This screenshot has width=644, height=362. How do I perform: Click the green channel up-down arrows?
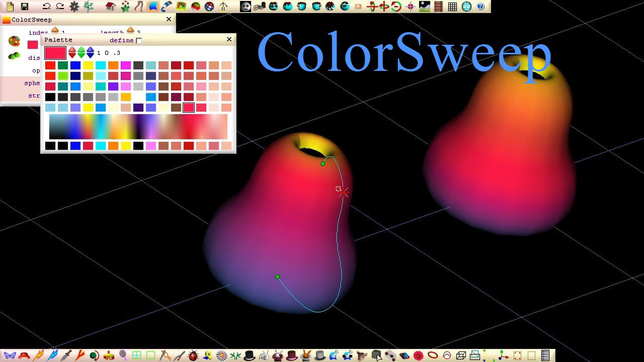coord(81,52)
